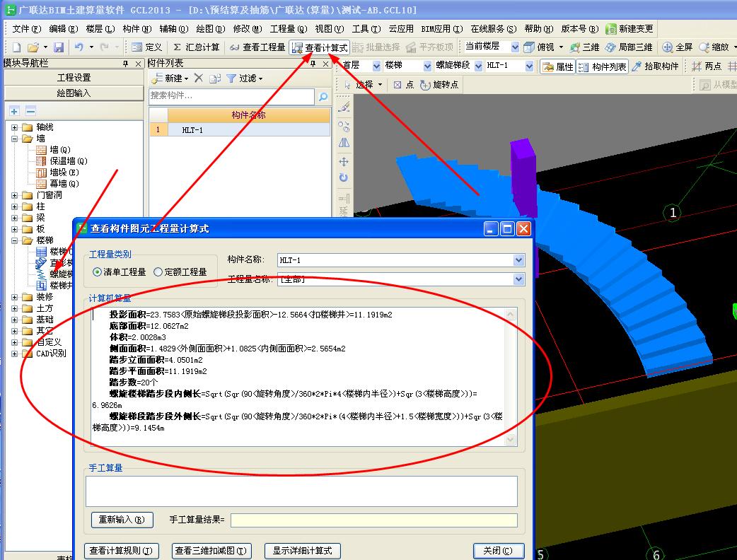Click the 绘图输入 navigation button
This screenshot has width=737, height=560.
74,93
